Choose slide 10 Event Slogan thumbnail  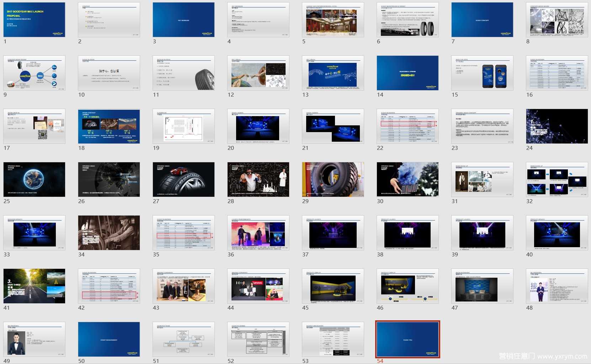(109, 73)
